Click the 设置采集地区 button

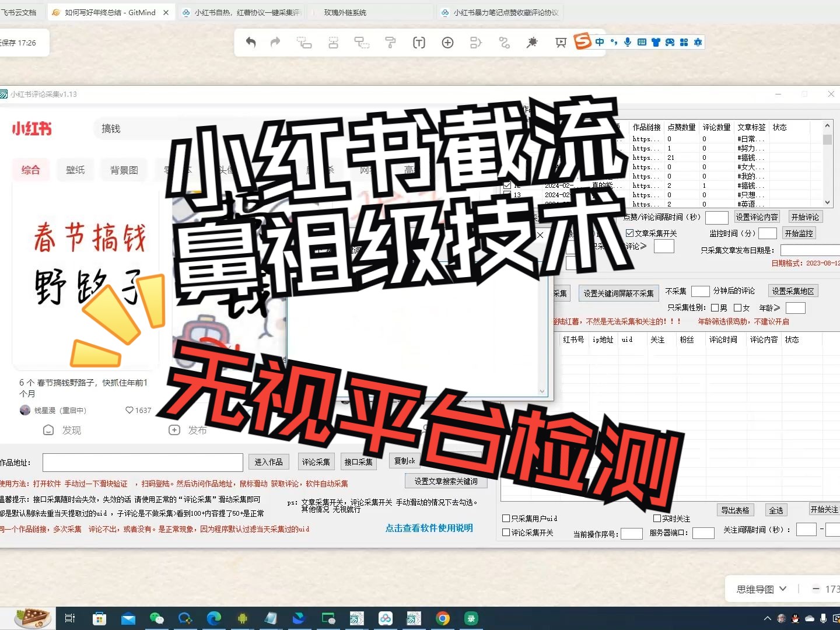coord(793,291)
